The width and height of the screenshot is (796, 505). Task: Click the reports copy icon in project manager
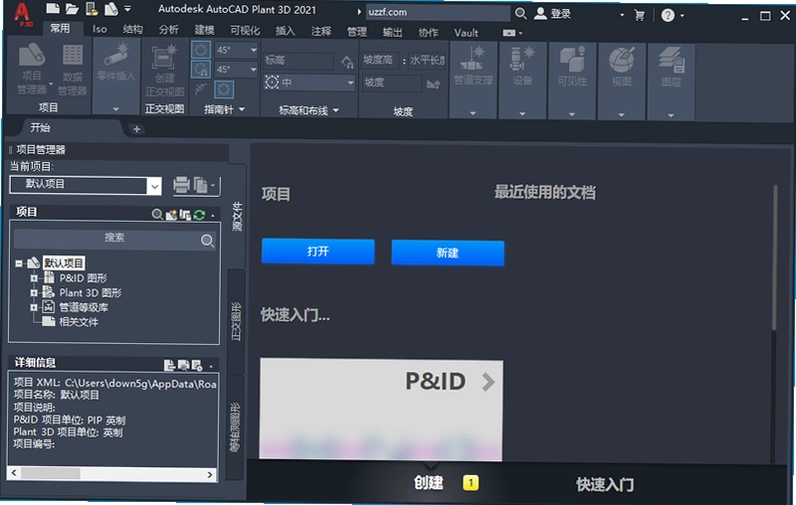(201, 185)
